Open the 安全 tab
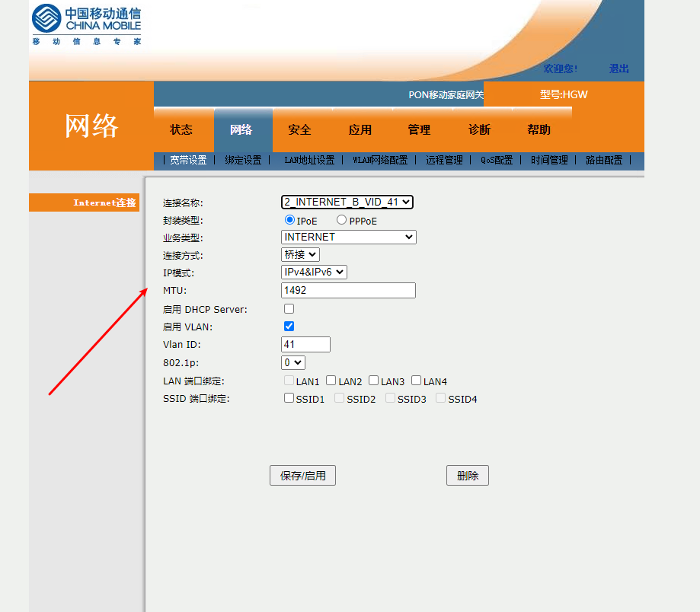700x612 pixels. (299, 130)
